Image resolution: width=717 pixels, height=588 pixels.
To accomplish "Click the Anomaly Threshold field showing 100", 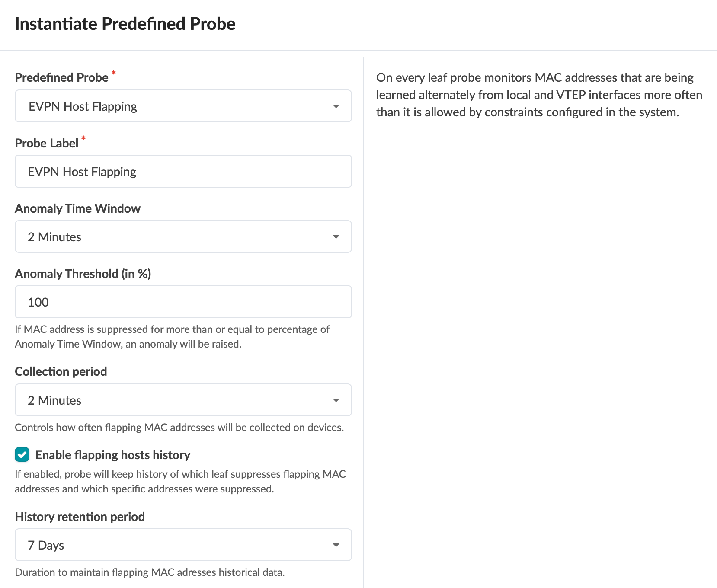I will (x=183, y=302).
